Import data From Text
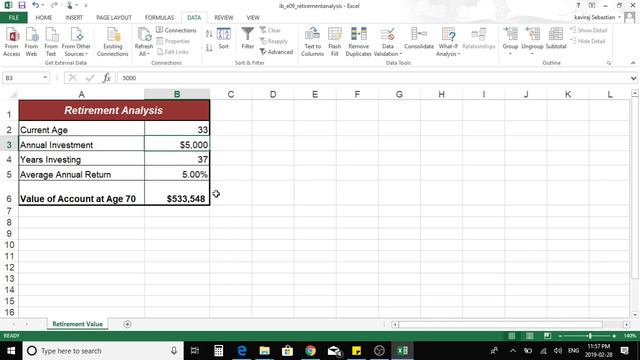Viewport: 640px width, 360px height. point(51,42)
